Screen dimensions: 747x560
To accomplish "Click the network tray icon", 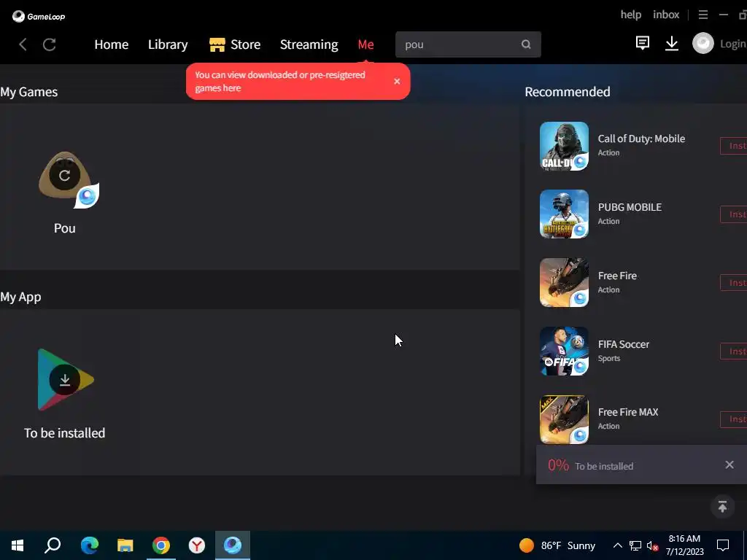I will pyautogui.click(x=635, y=545).
